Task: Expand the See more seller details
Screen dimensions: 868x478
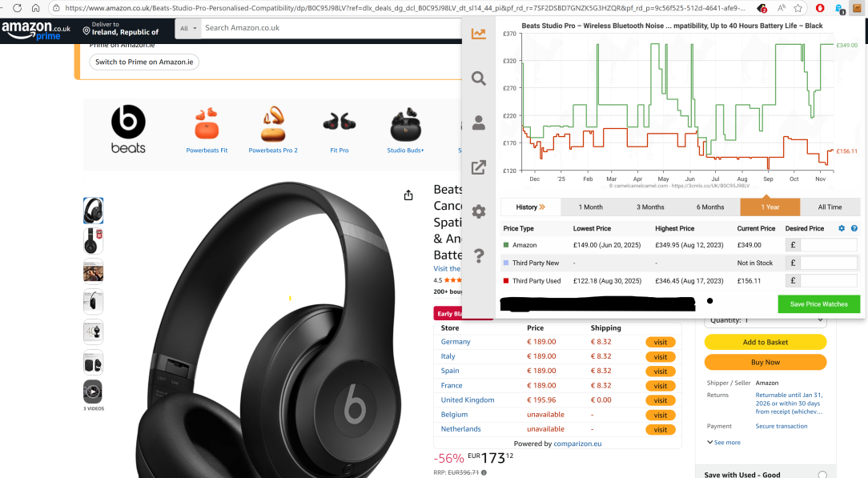Action: point(724,443)
